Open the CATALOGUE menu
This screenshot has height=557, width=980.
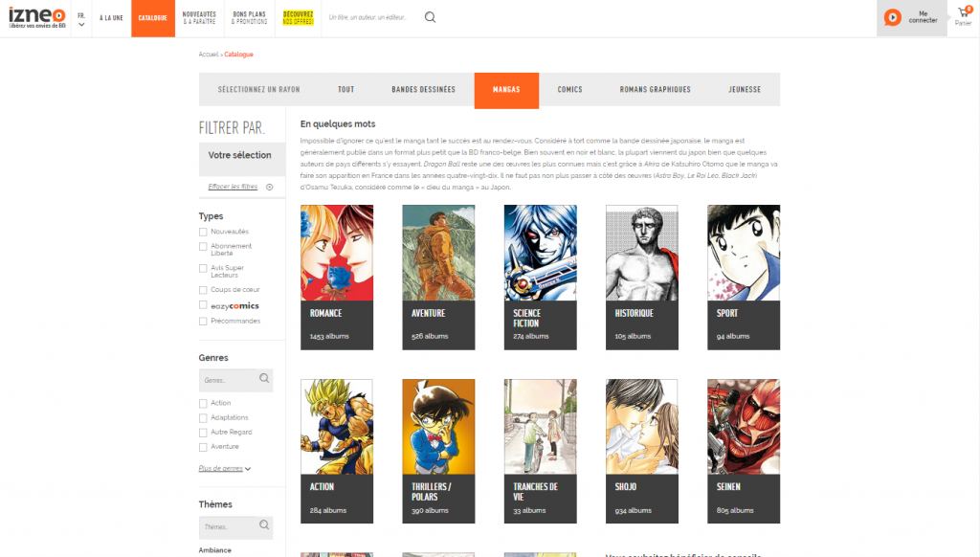tap(153, 18)
